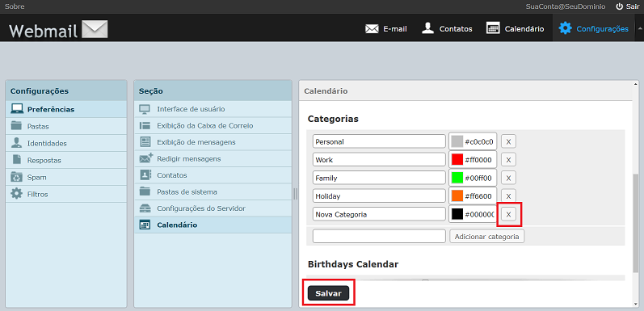Click SuaConta@SeuDominio account text

[x=565, y=6]
